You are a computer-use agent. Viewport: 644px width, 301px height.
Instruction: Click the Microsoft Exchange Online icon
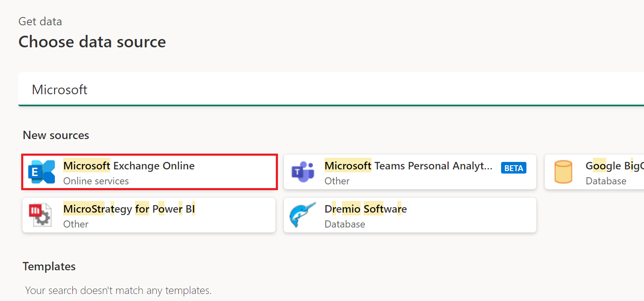point(41,171)
